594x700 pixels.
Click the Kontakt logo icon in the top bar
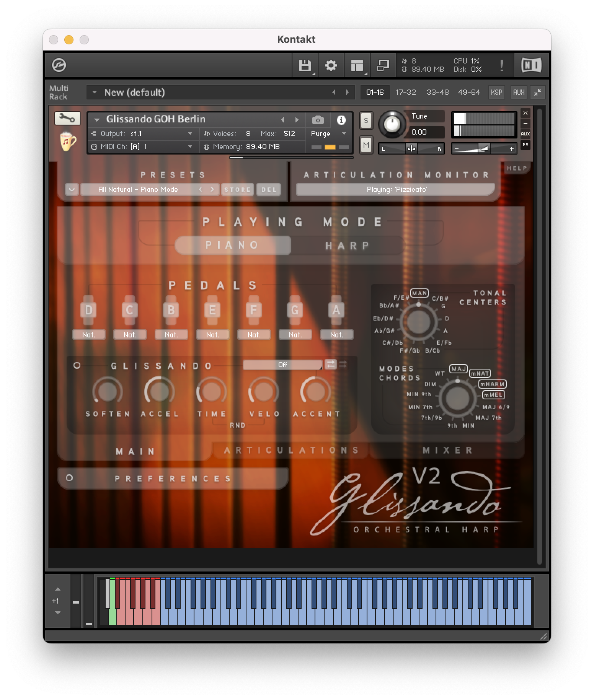[x=59, y=65]
